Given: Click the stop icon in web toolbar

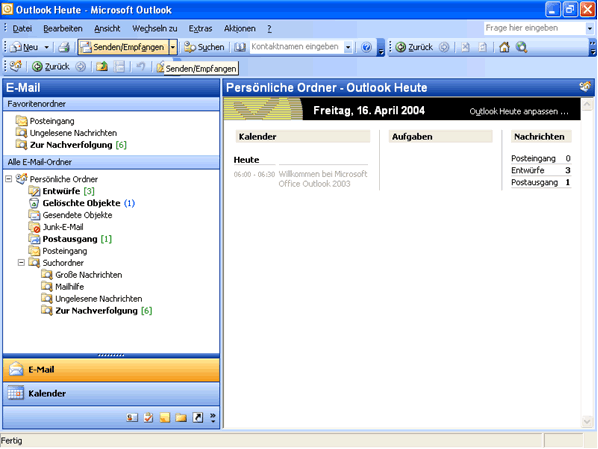Looking at the screenshot, I should (x=465, y=47).
